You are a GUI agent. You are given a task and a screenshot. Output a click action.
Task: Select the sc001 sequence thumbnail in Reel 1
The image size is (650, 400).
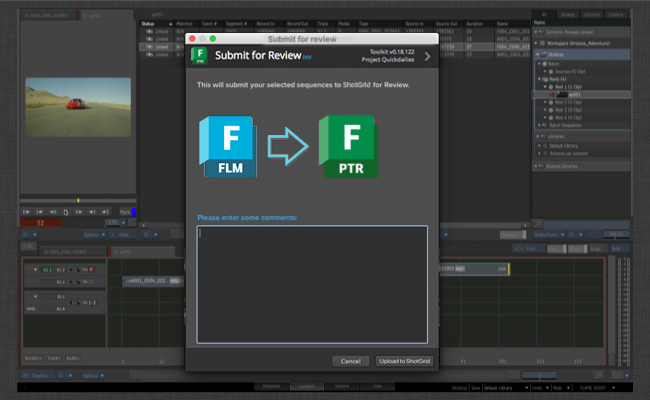(x=562, y=95)
